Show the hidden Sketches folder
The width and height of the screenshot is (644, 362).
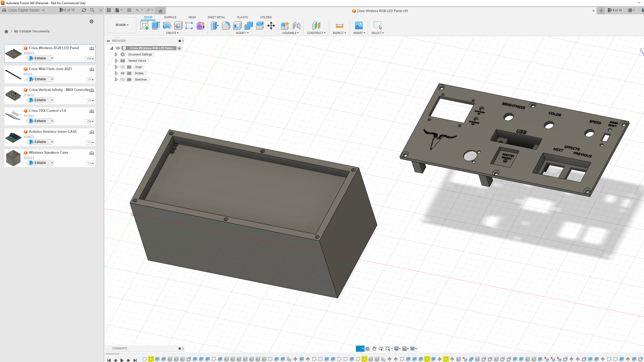pos(123,79)
